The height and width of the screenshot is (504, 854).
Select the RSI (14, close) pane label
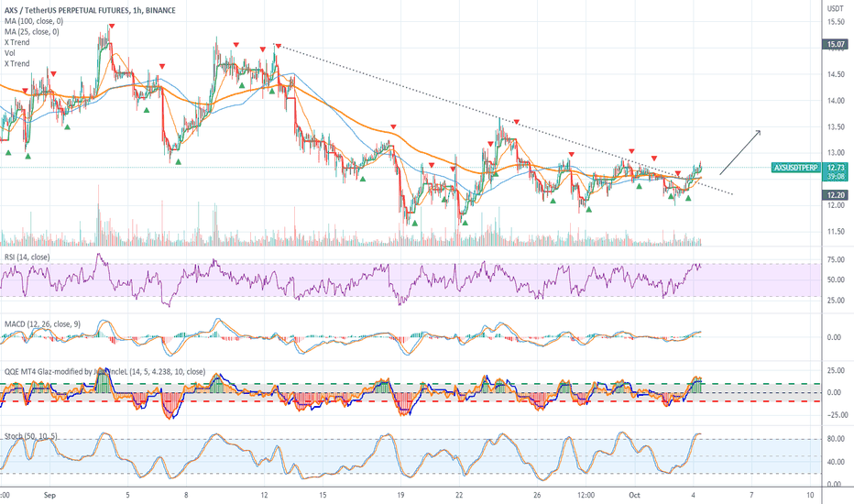pos(27,257)
